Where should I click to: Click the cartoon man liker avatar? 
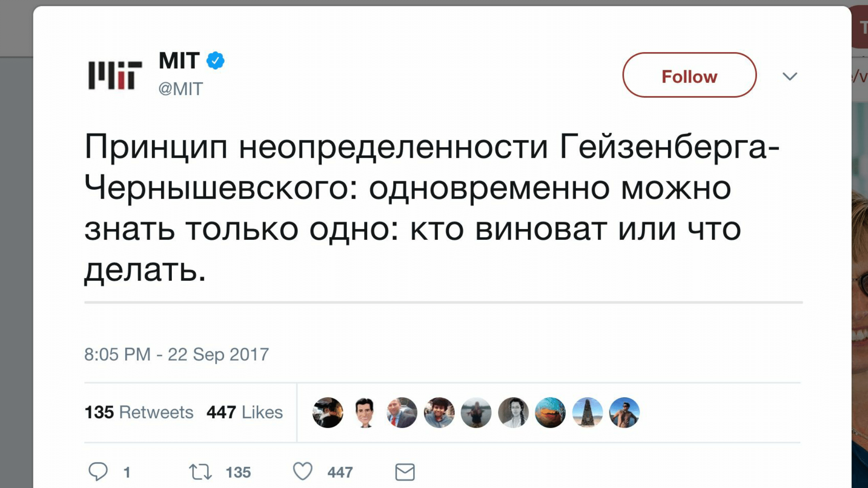pos(365,413)
